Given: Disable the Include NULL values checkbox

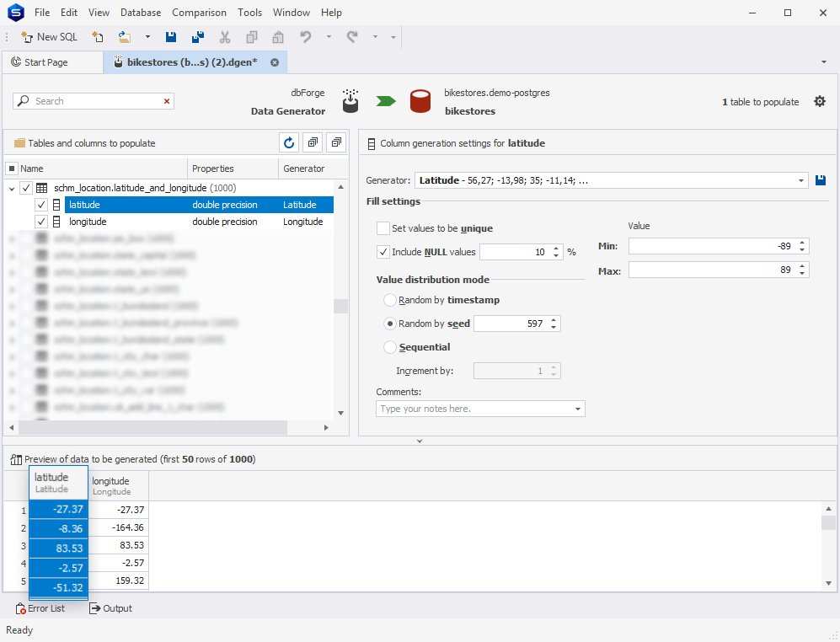Looking at the screenshot, I should (383, 252).
